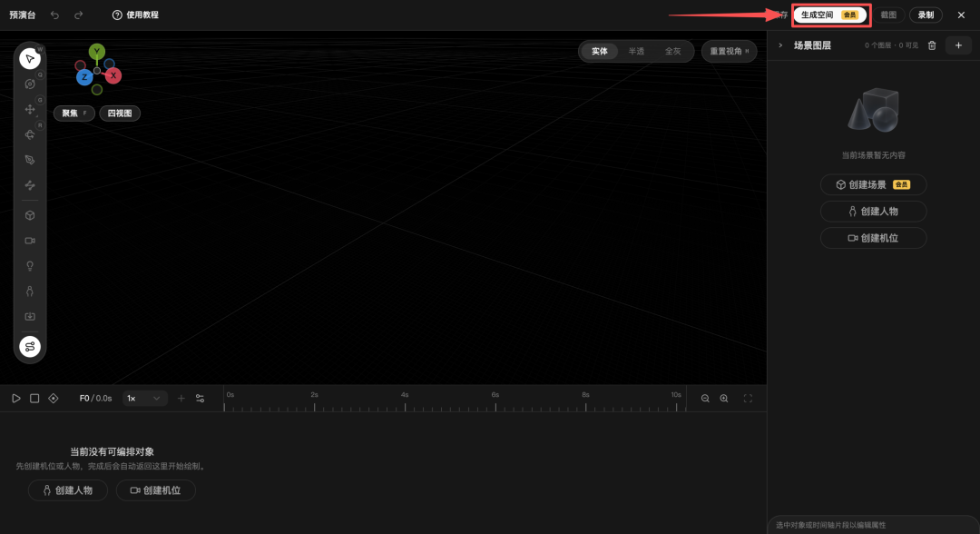Viewport: 980px width, 534px height.
Task: Add a light bulb from the toolbar
Action: 29,266
